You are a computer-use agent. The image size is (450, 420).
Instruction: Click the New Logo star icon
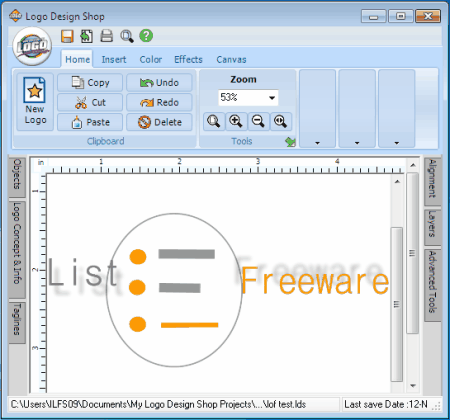point(34,90)
